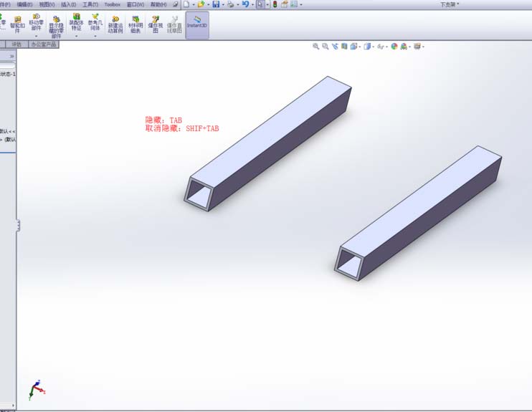Create a new document with New icon
This screenshot has width=532, height=412.
[x=186, y=4]
